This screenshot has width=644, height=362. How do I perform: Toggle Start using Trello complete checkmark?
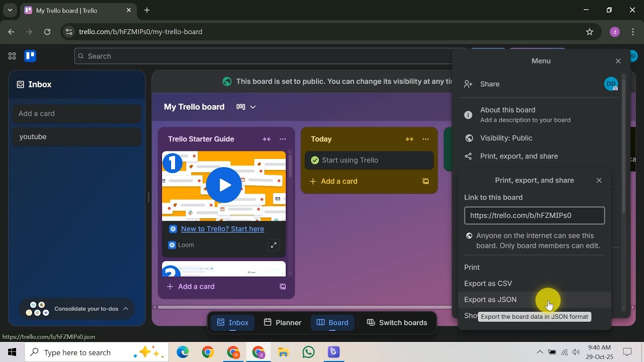point(315,160)
